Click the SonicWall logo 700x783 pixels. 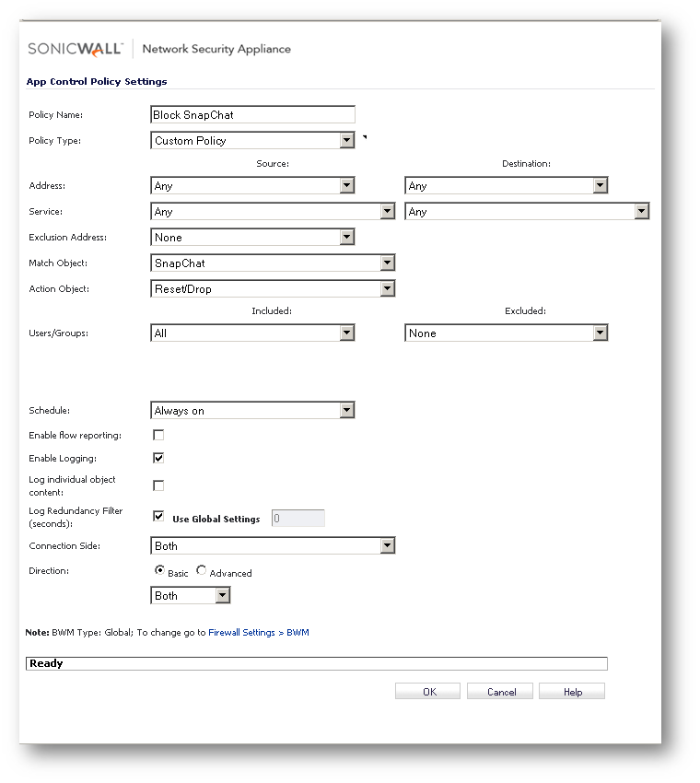coord(76,49)
